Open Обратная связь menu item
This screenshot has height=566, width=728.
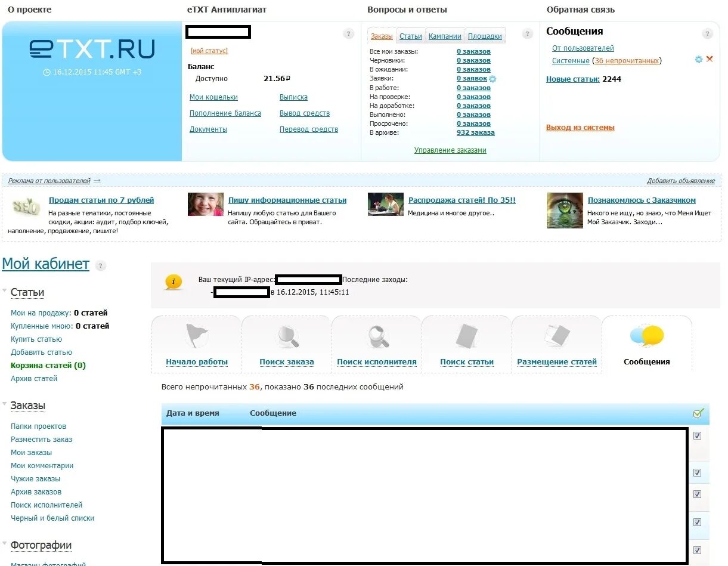[581, 10]
